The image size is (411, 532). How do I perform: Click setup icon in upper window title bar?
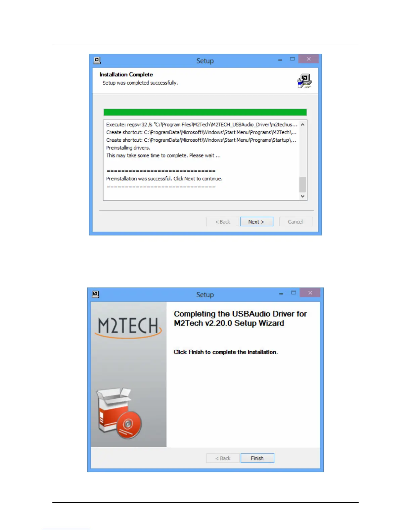(97, 60)
